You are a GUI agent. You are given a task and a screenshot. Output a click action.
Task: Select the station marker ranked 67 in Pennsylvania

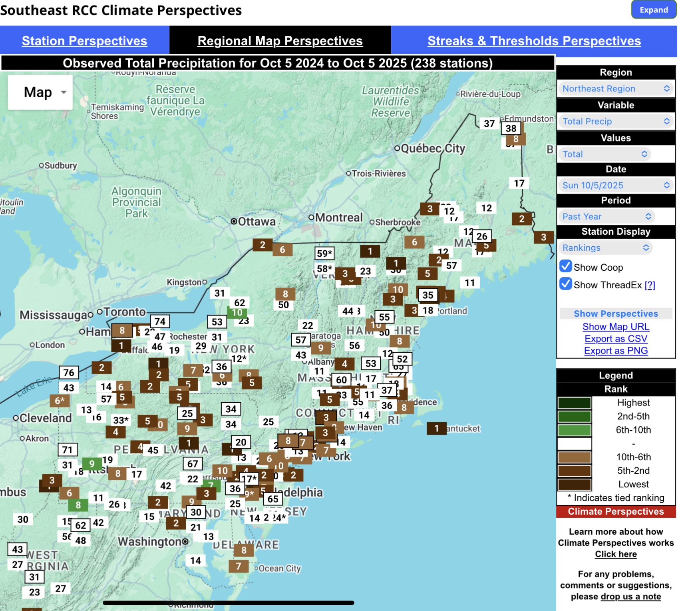point(193,464)
